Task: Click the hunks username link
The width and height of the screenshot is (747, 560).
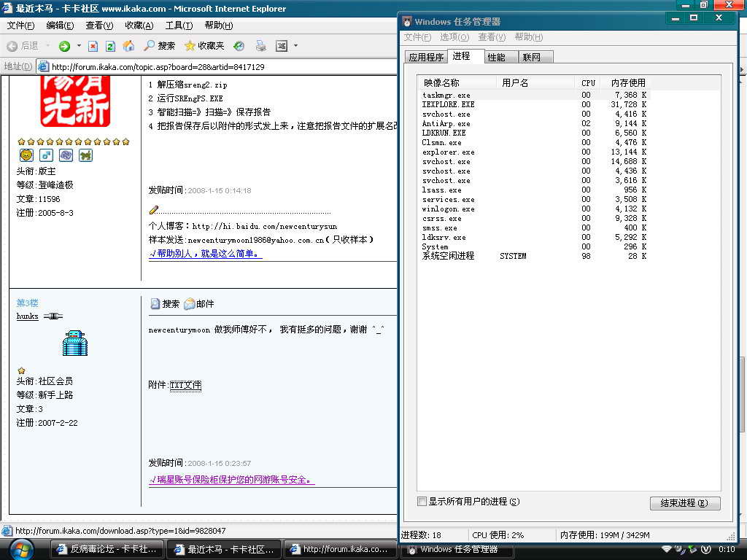Action: [27, 316]
